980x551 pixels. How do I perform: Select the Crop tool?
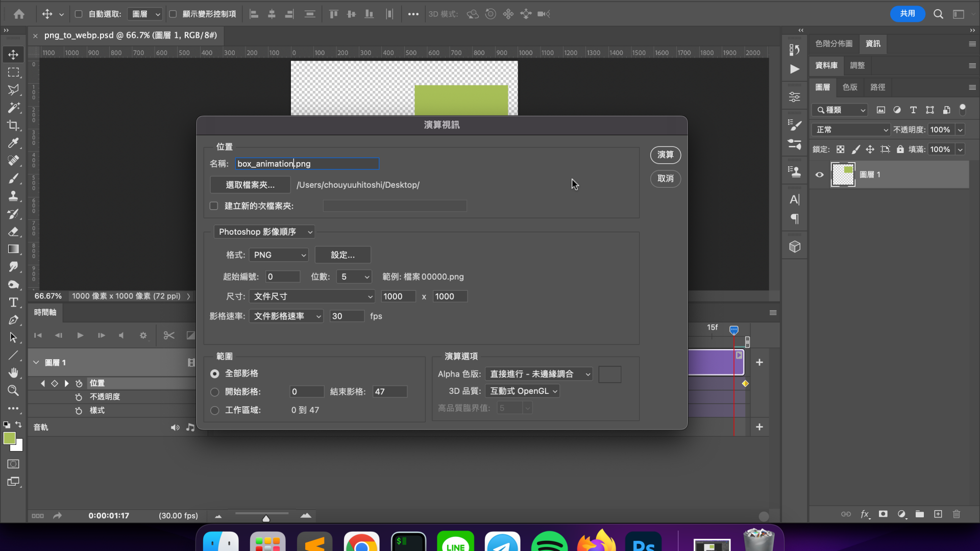[x=13, y=126]
